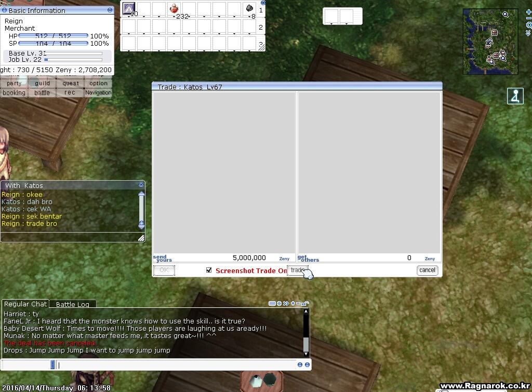Click dropdown arrow under first hotkey slot

click(x=129, y=16)
